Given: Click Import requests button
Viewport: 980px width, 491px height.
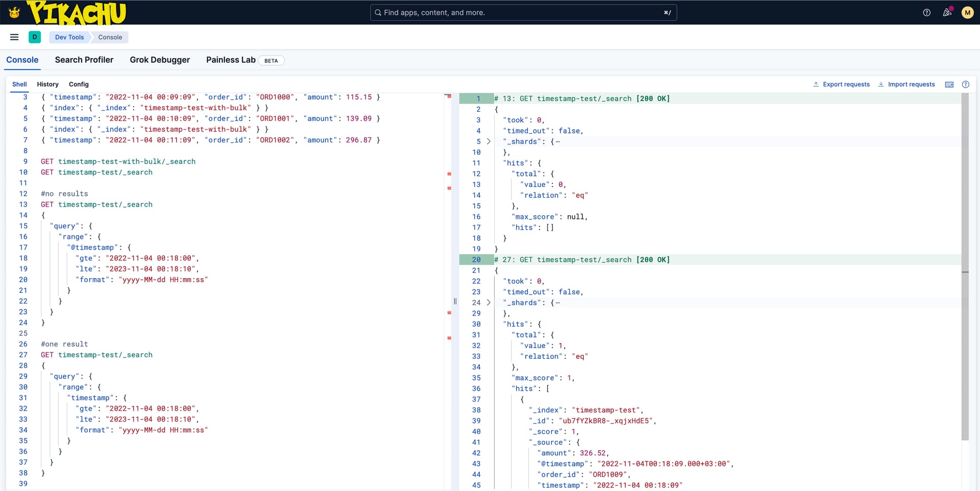Looking at the screenshot, I should (x=906, y=85).
